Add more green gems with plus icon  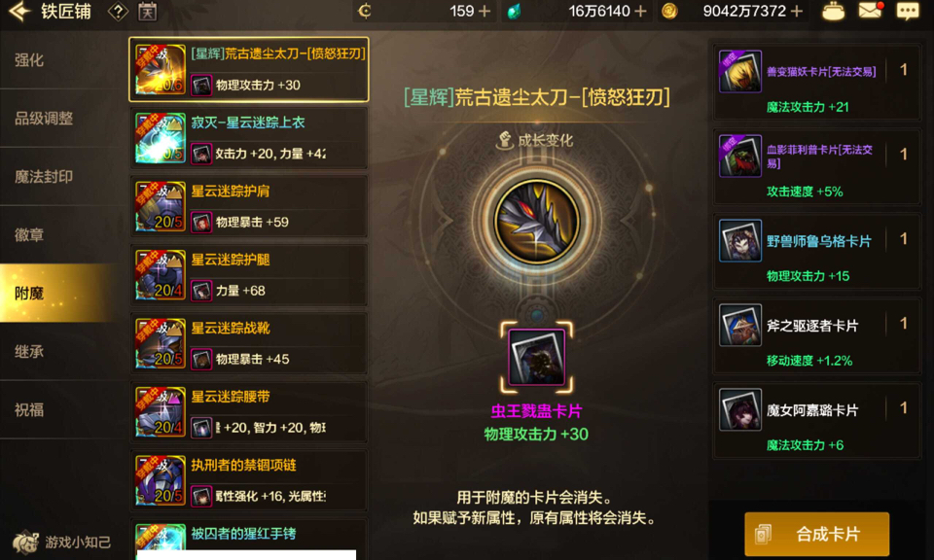[x=640, y=12]
